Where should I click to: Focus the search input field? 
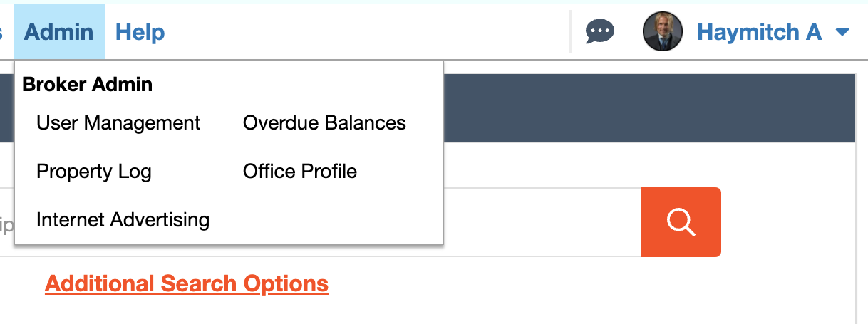(x=542, y=222)
